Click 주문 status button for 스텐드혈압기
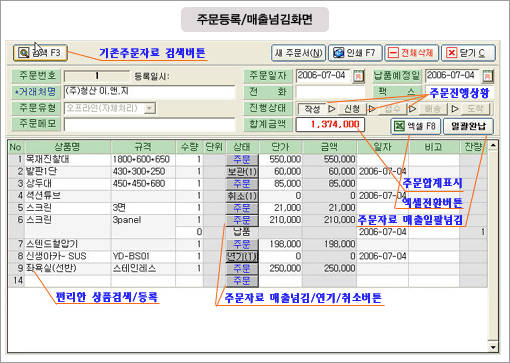The height and width of the screenshot is (363, 510). (x=242, y=244)
